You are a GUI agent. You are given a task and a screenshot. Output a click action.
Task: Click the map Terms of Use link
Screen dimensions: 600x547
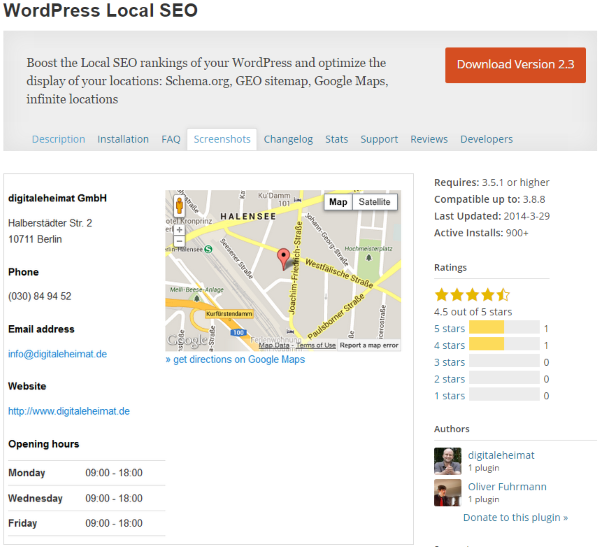[316, 345]
